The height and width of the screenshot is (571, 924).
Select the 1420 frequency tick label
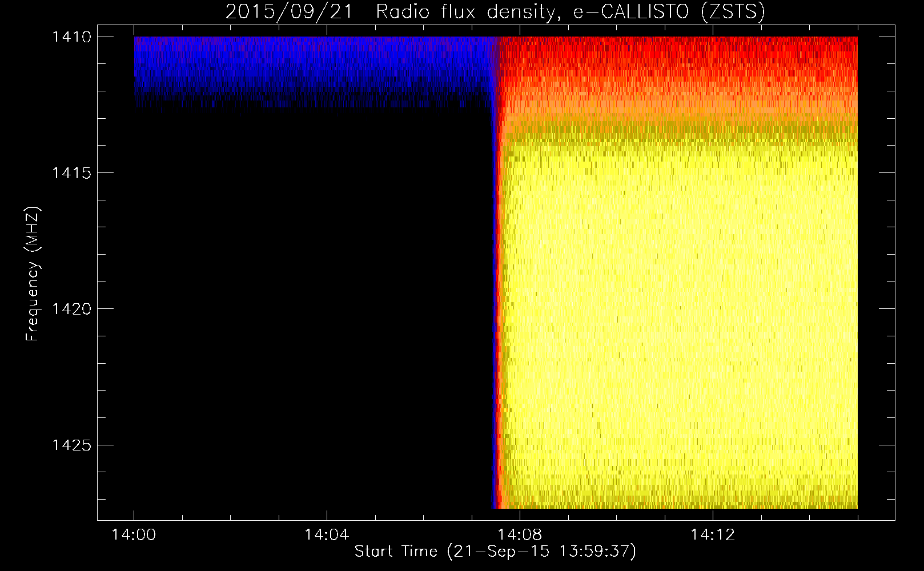pyautogui.click(x=71, y=308)
